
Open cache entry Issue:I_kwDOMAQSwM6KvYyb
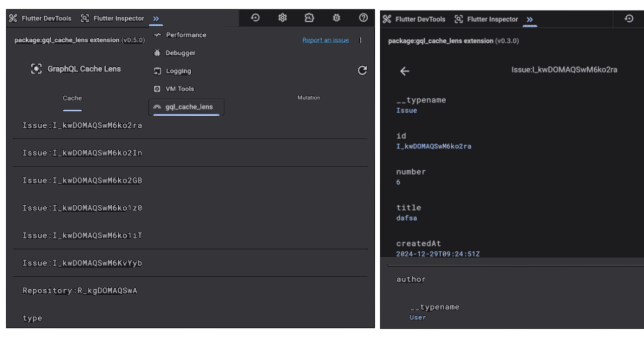coord(190,263)
